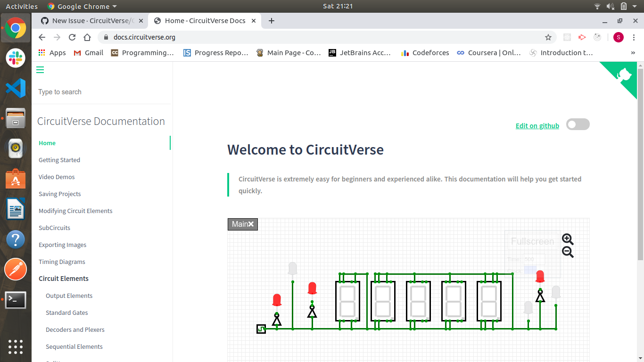644x362 pixels.
Task: Zoom out of the circuit canvas
Action: [568, 252]
